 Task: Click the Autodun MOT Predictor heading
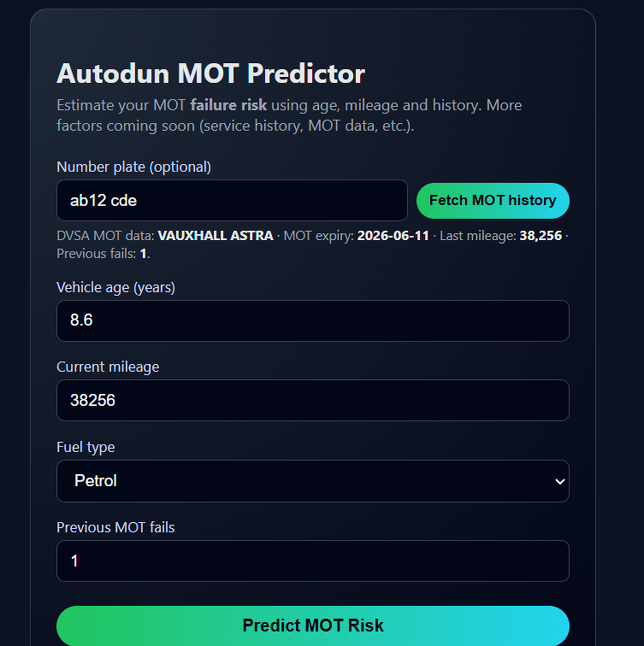(210, 74)
